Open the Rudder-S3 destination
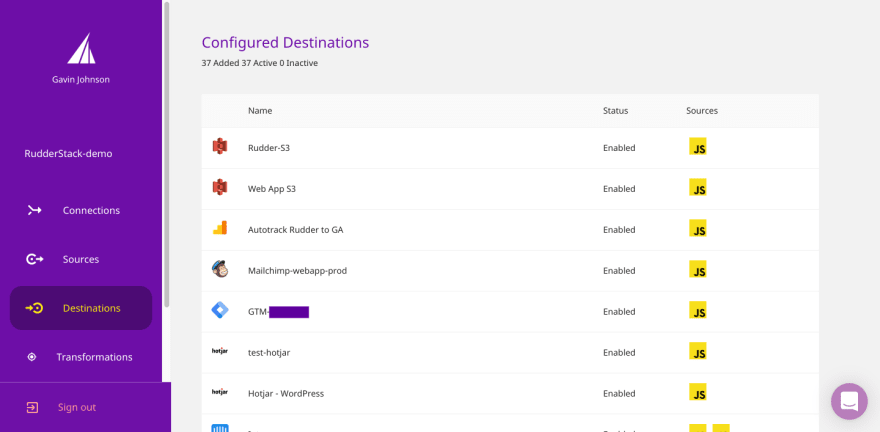This screenshot has width=880, height=432. (x=269, y=148)
